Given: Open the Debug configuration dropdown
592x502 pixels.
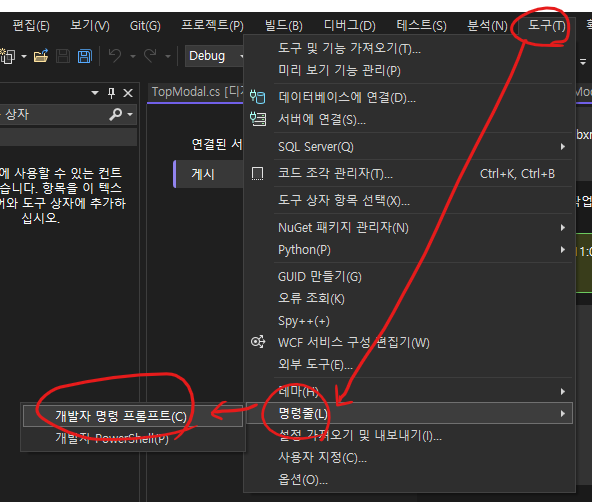Looking at the screenshot, I should (x=214, y=56).
